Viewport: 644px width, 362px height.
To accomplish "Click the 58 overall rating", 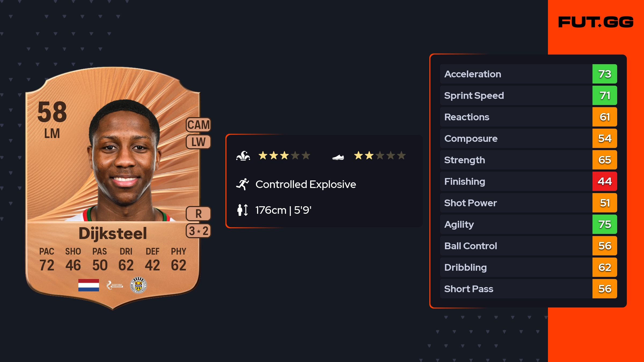I will [x=52, y=112].
